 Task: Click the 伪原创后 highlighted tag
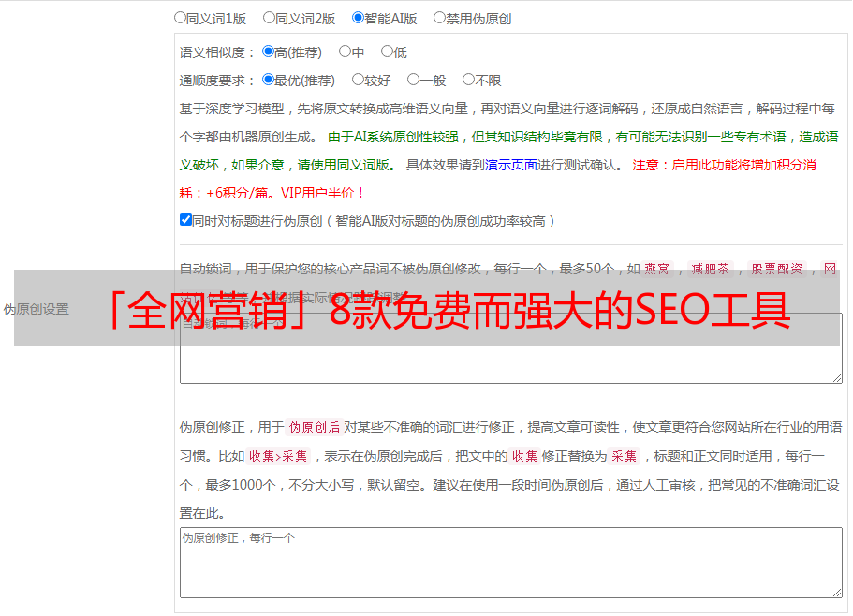315,427
